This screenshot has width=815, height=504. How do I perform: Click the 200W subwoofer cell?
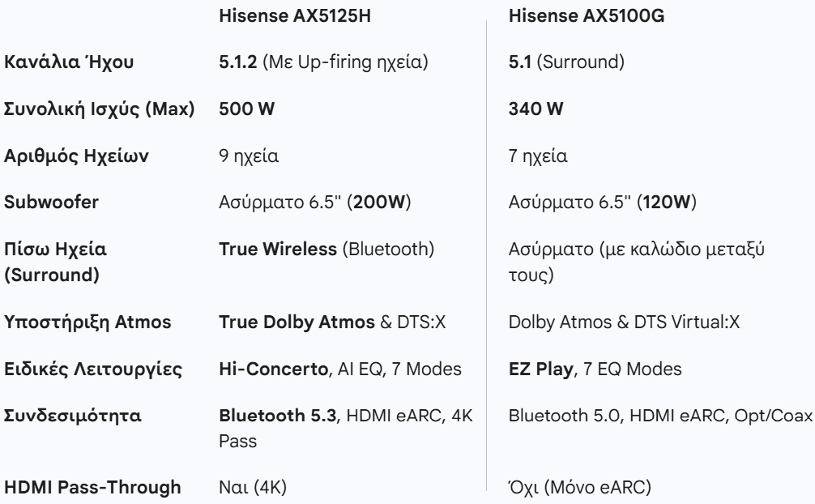pos(314,202)
